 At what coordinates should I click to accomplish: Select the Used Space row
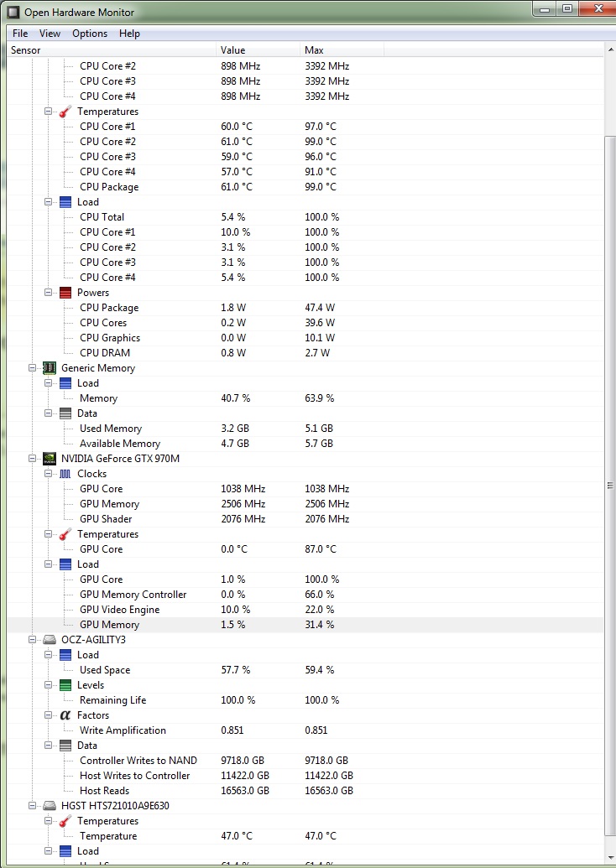pyautogui.click(x=305, y=670)
